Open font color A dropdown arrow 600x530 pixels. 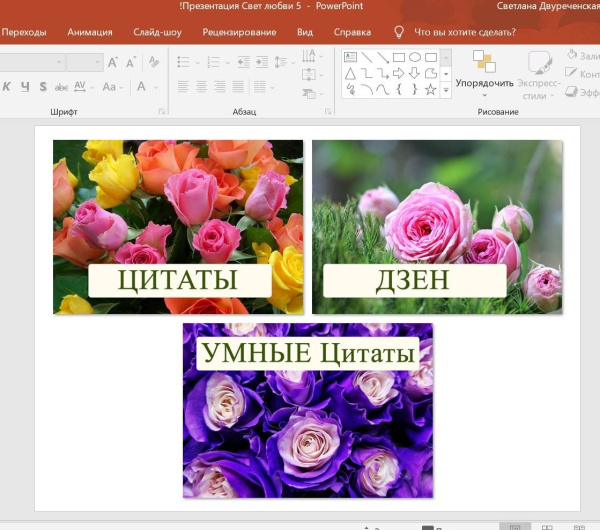[156, 88]
